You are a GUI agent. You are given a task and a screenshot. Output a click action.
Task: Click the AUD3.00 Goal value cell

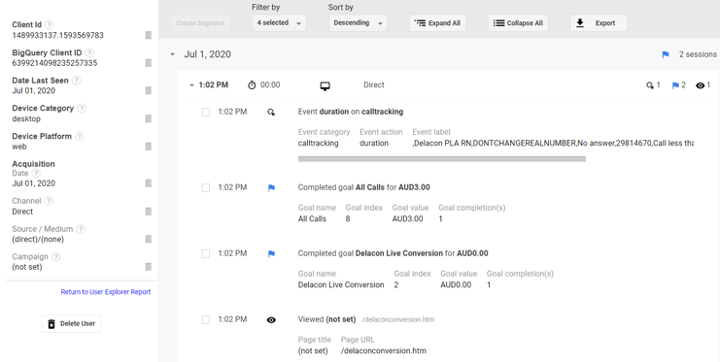pyautogui.click(x=408, y=219)
